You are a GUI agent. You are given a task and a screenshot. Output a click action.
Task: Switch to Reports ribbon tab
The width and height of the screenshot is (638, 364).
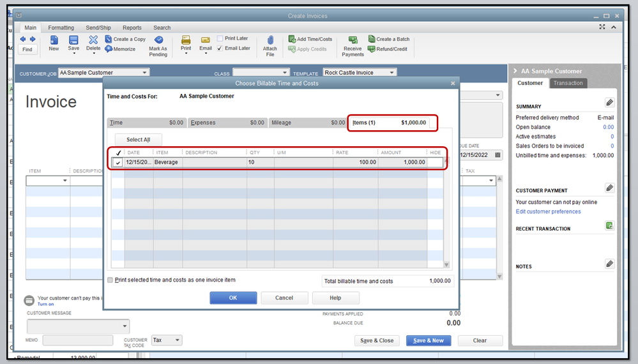(x=132, y=27)
